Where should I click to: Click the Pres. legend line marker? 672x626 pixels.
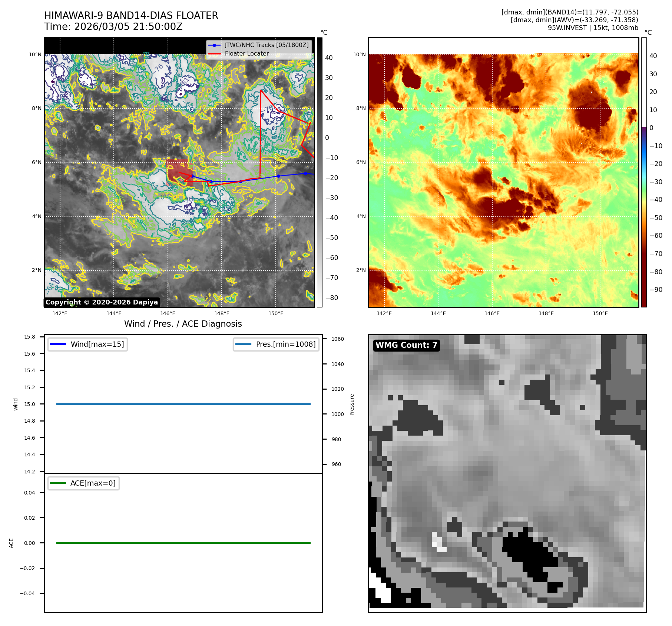pos(243,344)
